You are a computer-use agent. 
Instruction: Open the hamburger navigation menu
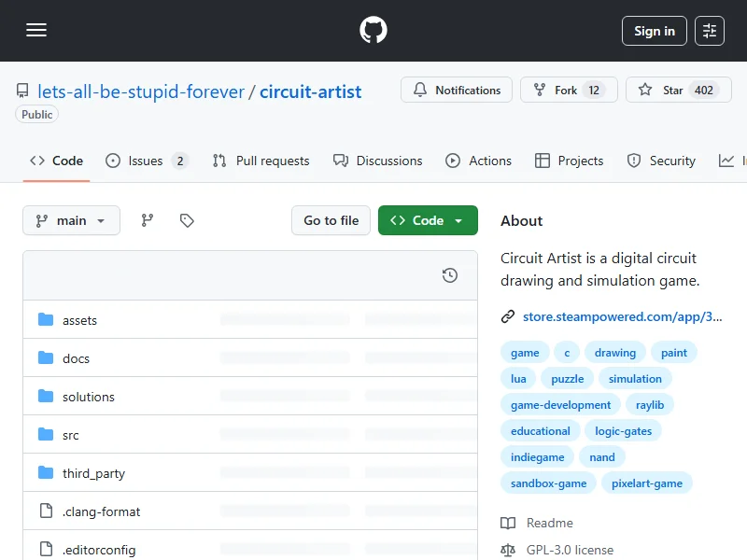(x=36, y=31)
